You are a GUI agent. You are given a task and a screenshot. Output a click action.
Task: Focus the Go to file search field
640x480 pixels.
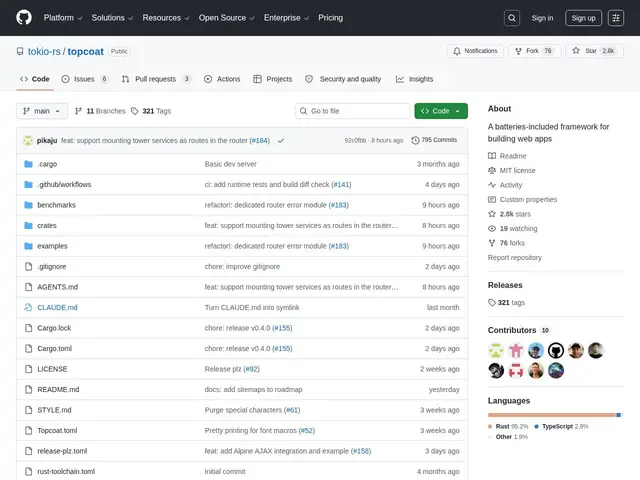(x=353, y=111)
